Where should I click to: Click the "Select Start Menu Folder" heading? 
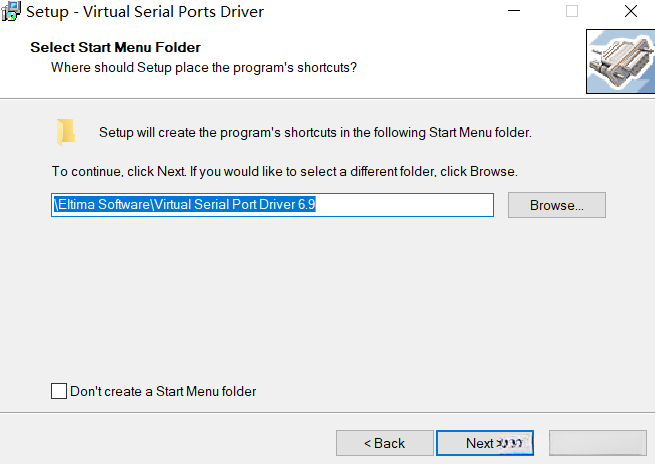(115, 47)
